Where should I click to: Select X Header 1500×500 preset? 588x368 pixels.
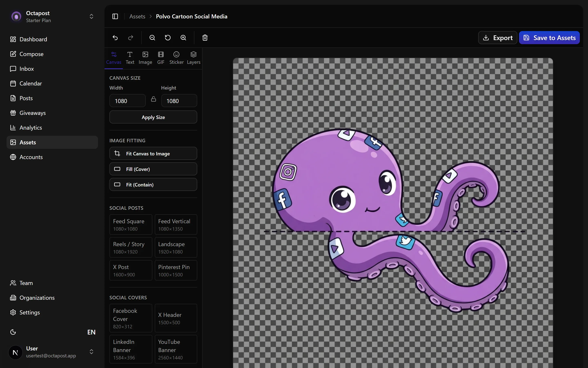[x=176, y=318]
